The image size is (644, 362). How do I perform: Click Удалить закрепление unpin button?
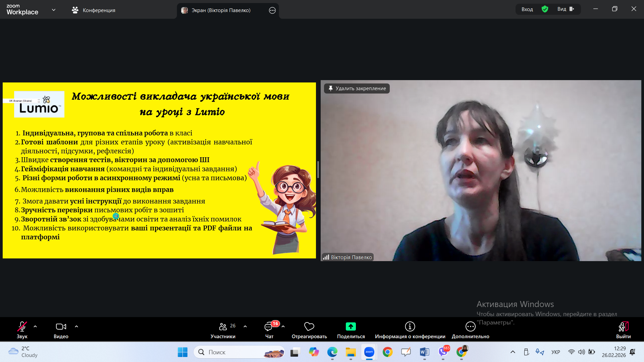(357, 88)
